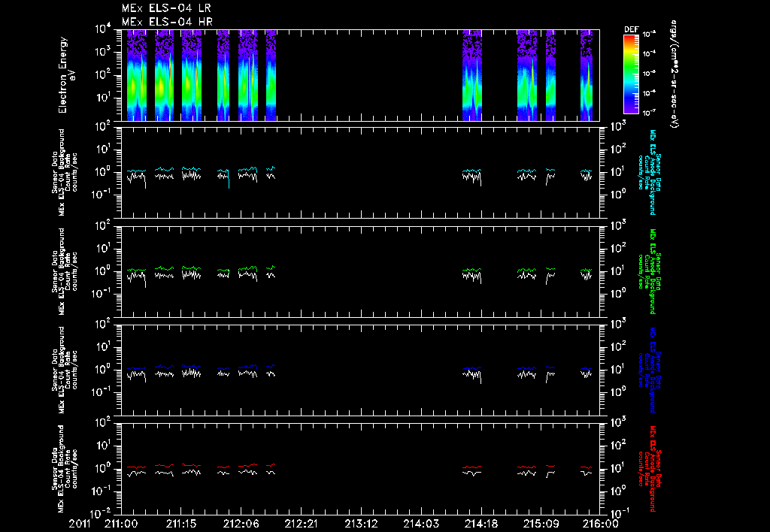Click the blue Anode Background right-axis label
Image resolution: width=770 pixels, height=532 pixels.
[x=649, y=370]
